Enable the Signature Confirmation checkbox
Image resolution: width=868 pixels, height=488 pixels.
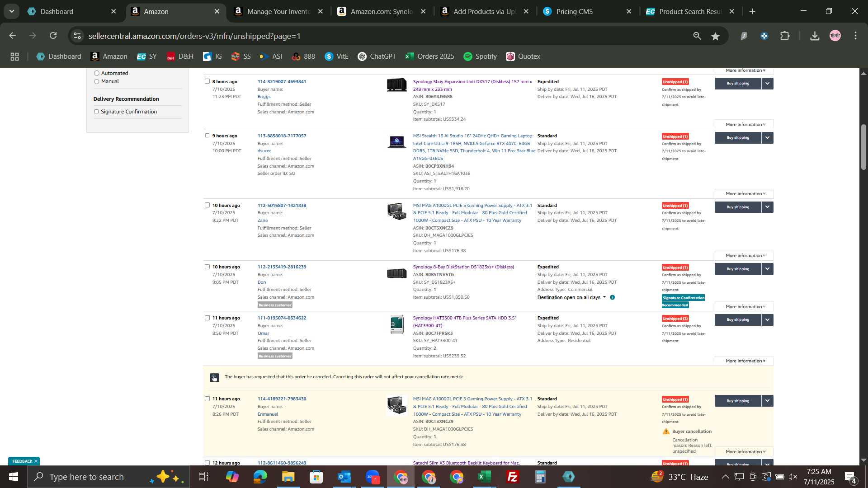coord(96,112)
